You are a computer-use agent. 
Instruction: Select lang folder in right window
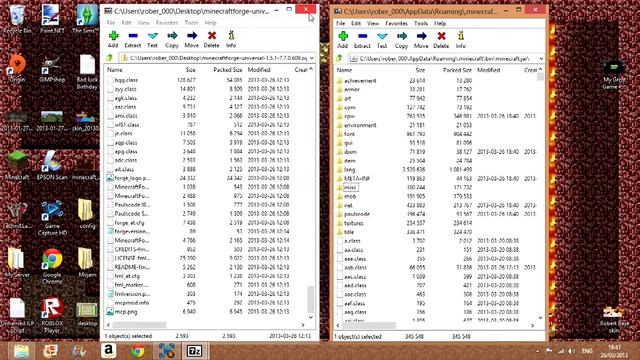tap(346, 169)
